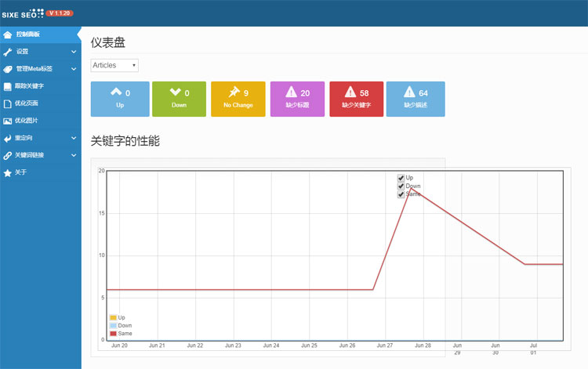Click the pushpin icon on No Change tile
Viewport: 588px width, 369px height.
coord(233,92)
